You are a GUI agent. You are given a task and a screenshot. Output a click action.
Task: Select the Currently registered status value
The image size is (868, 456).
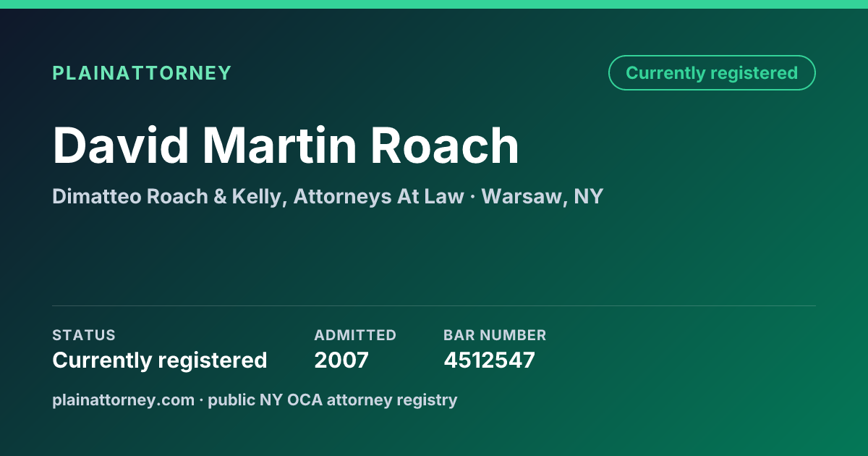point(160,360)
